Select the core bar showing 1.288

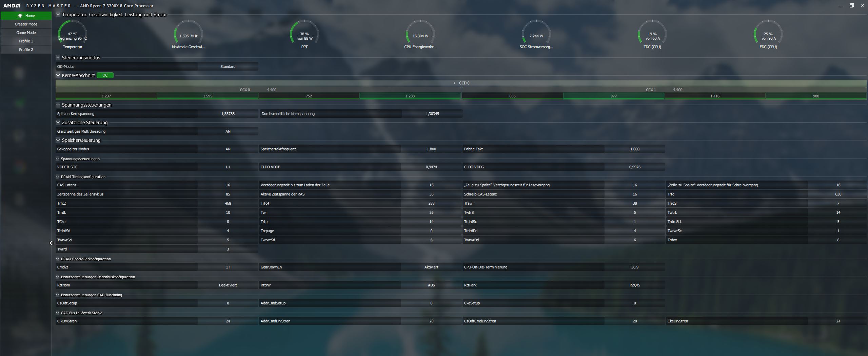410,96
